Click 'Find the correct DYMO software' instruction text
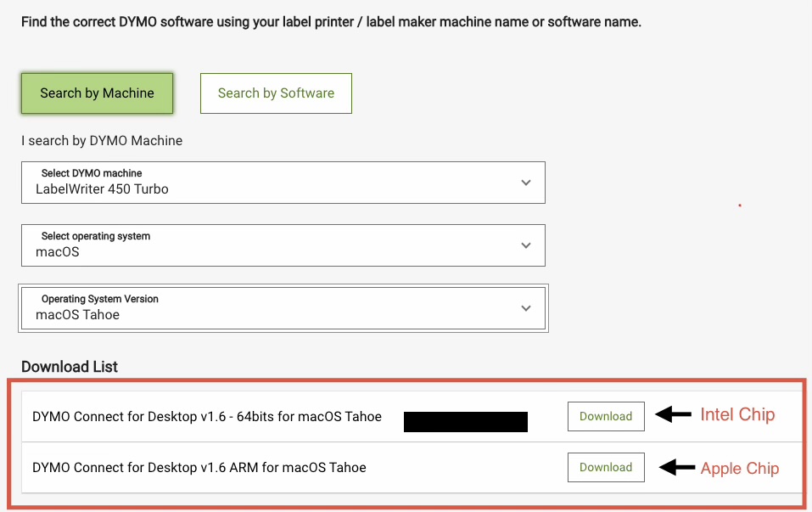Screen dimensions: 812x512 [331, 22]
